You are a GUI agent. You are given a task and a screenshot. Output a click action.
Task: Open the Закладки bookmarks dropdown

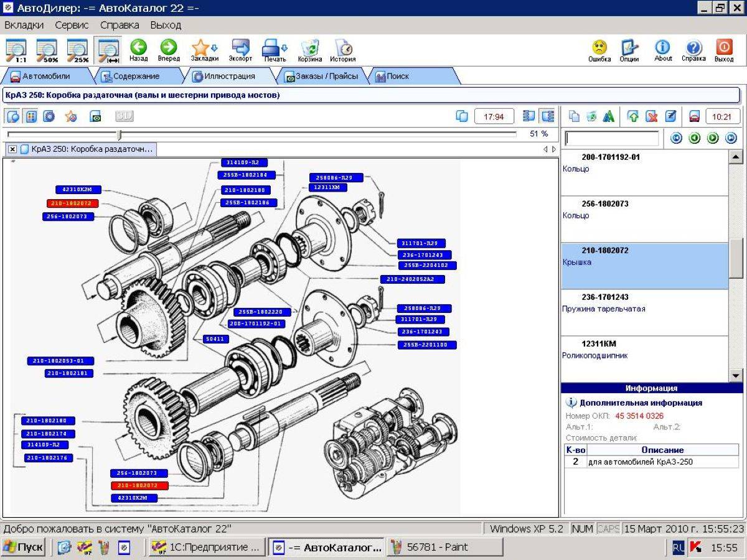pyautogui.click(x=205, y=48)
